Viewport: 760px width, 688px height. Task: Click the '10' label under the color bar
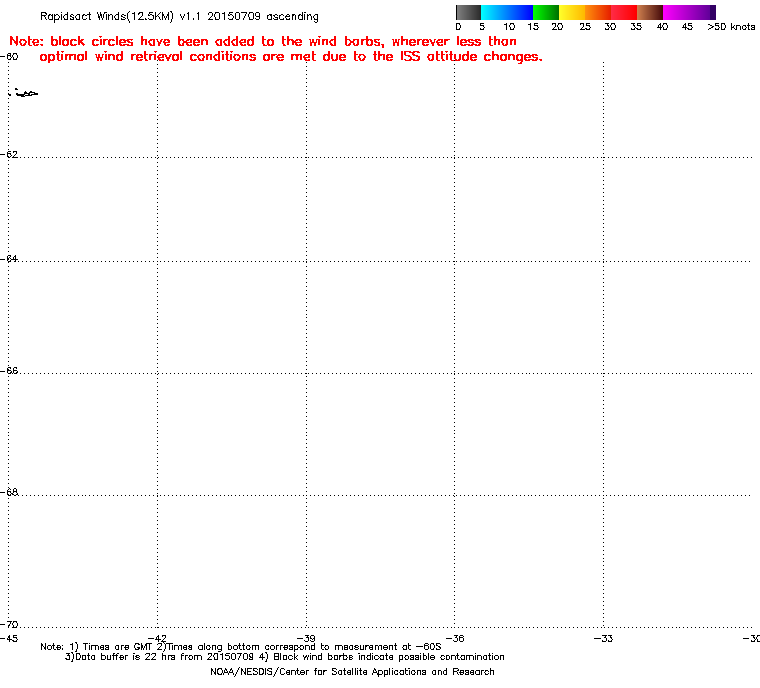509,27
